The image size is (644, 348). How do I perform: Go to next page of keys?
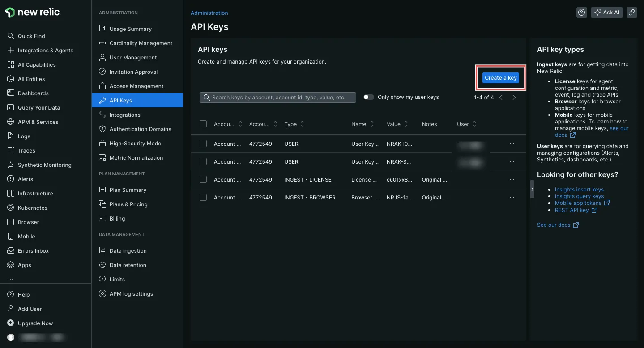coord(514,98)
